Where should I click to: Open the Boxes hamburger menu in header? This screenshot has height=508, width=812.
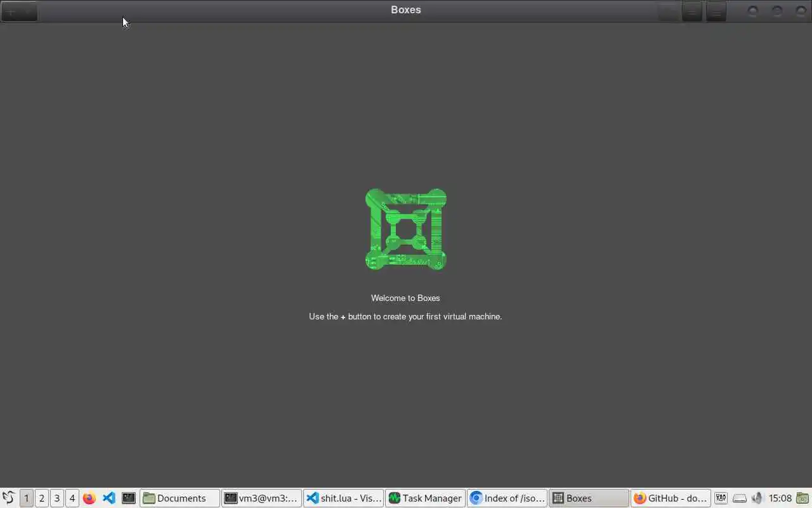pyautogui.click(x=716, y=11)
